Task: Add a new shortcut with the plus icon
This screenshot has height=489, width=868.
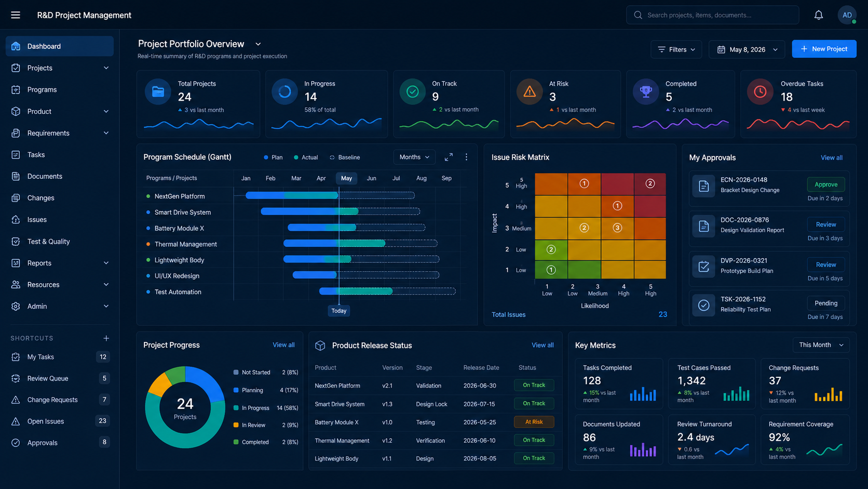Action: point(106,338)
